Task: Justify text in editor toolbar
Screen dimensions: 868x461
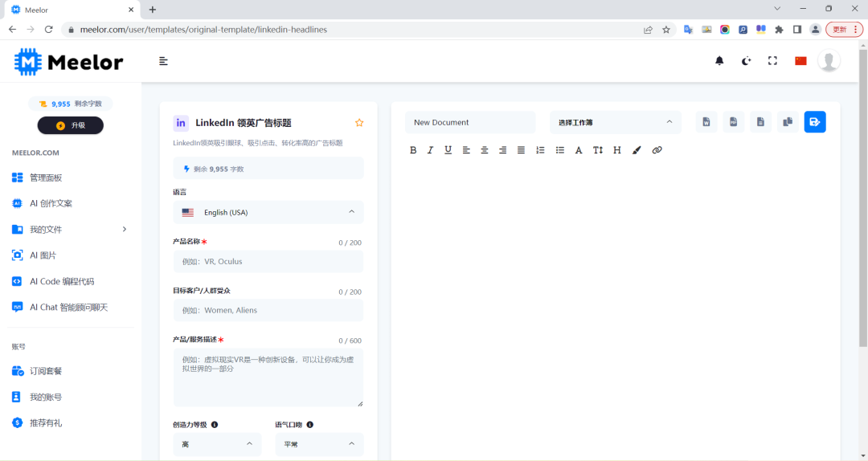Action: (521, 150)
